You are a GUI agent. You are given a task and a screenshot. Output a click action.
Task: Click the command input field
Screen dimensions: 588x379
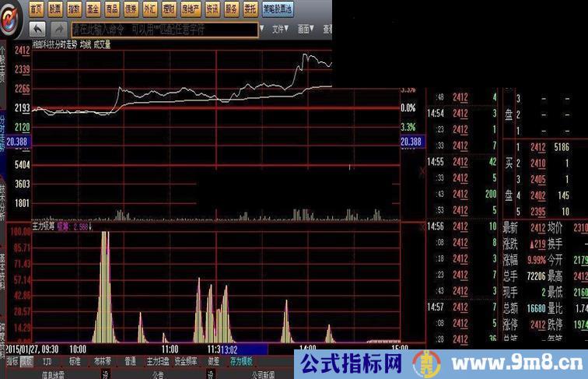coord(163,30)
